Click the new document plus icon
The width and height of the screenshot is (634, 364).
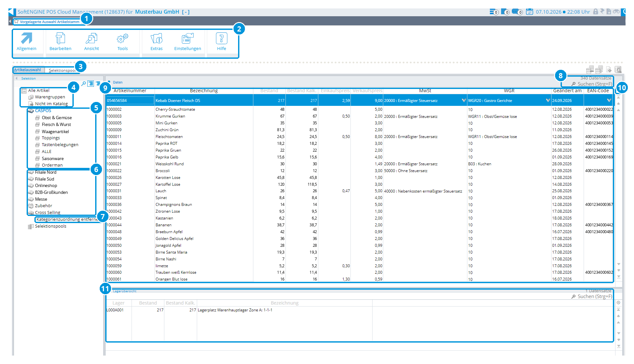(x=609, y=69)
